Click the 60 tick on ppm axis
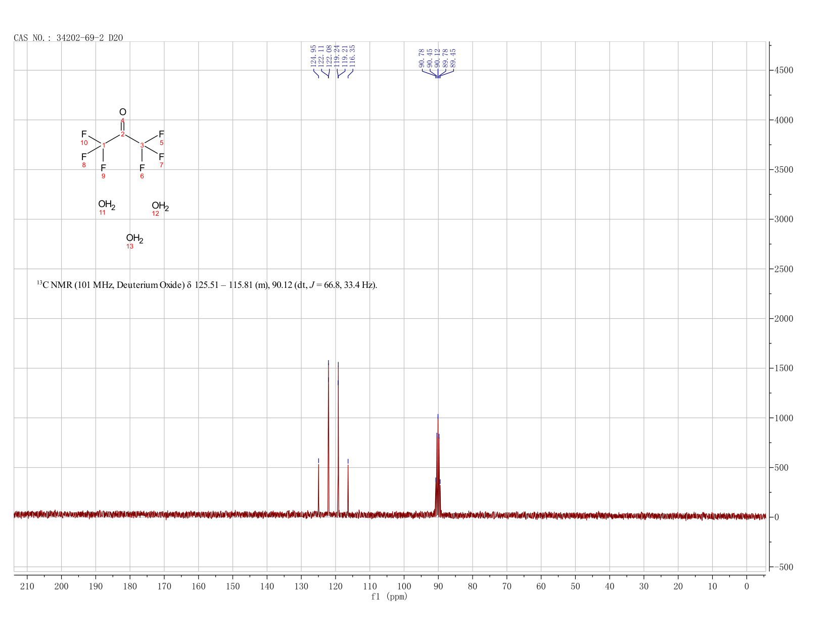 (x=541, y=586)
